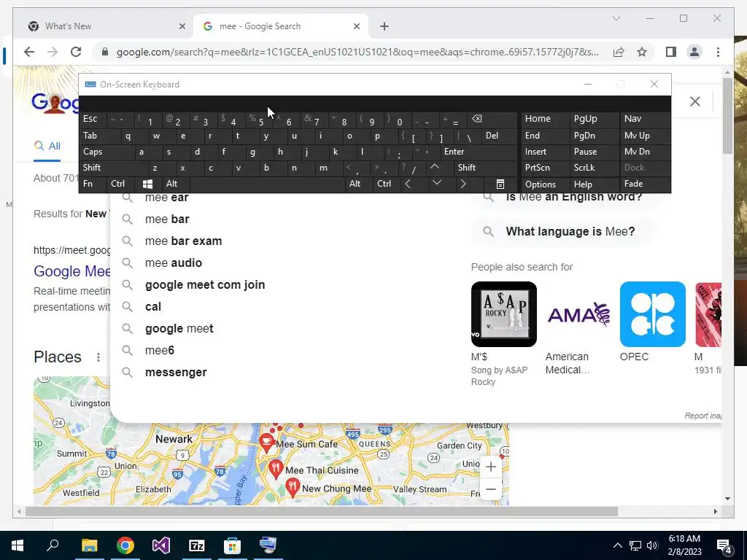Toggle the Fn key
This screenshot has height=560, width=747.
93,184
